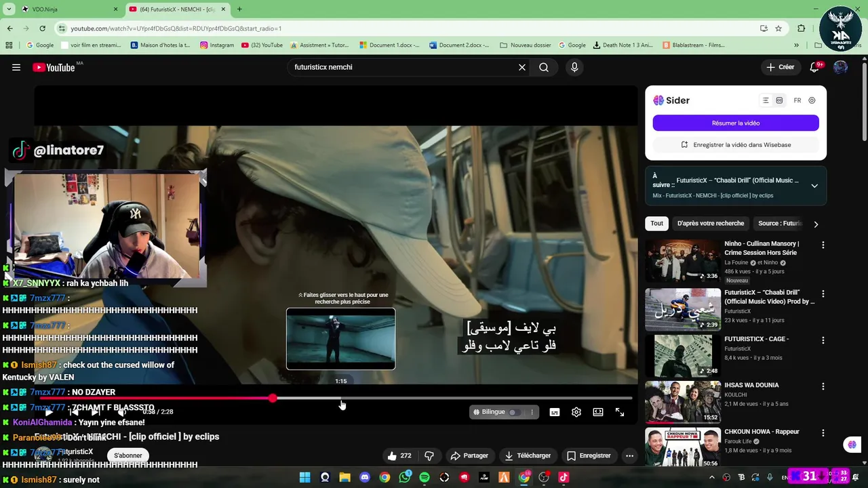Open more actions three-dot menu under video
The width and height of the screenshot is (868, 488).
point(629,455)
